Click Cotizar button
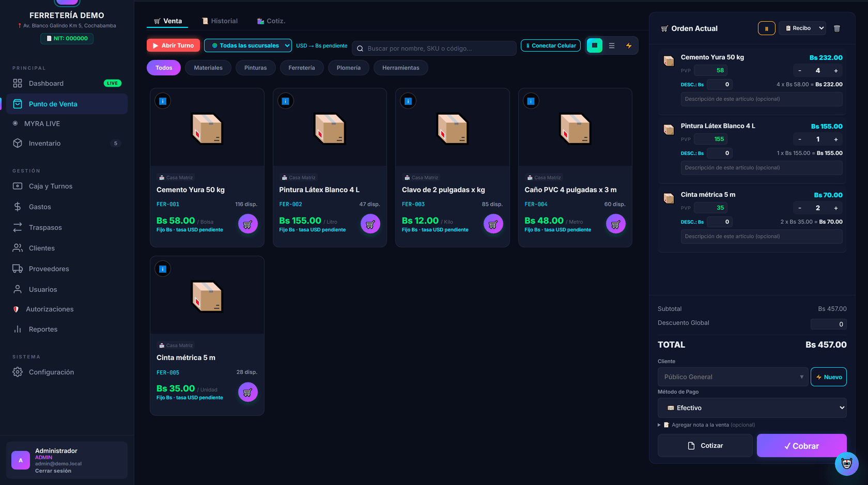 tap(705, 446)
